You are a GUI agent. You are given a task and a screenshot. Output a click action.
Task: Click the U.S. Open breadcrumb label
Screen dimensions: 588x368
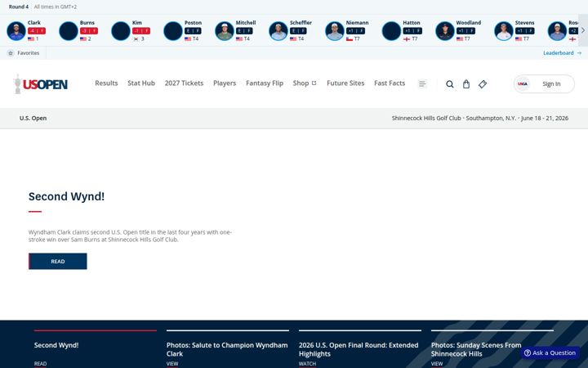(x=33, y=118)
